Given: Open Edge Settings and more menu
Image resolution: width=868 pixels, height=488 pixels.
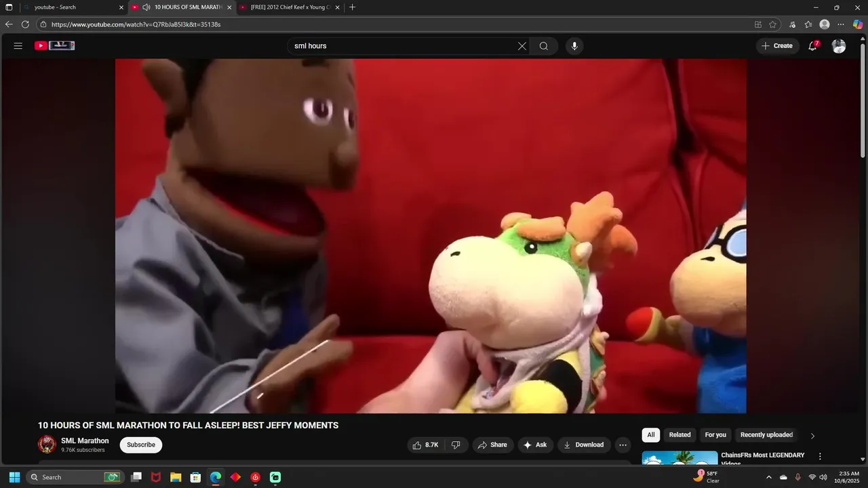Looking at the screenshot, I should click(841, 24).
